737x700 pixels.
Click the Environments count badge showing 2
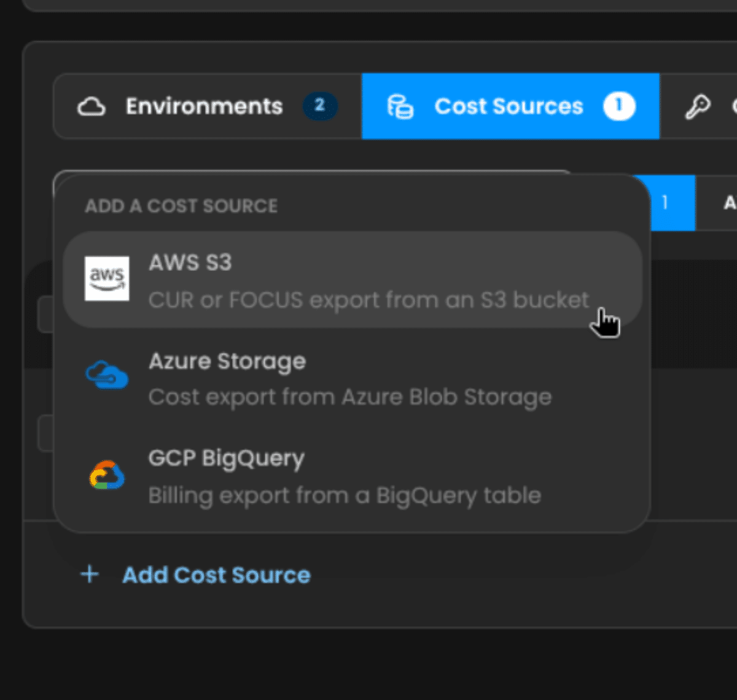tap(319, 106)
